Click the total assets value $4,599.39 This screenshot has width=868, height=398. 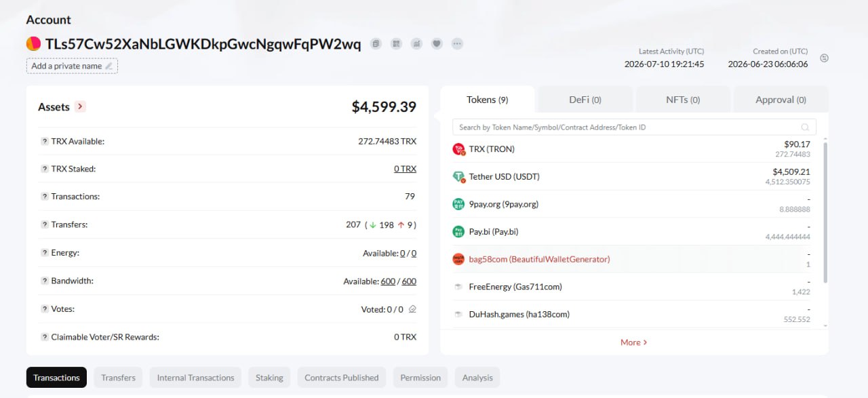tap(384, 106)
